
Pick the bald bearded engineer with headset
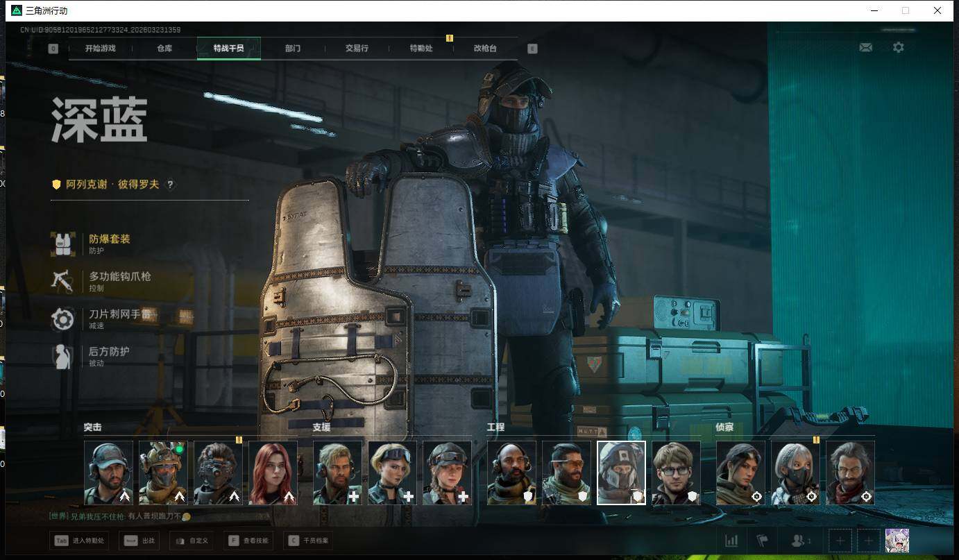point(511,473)
